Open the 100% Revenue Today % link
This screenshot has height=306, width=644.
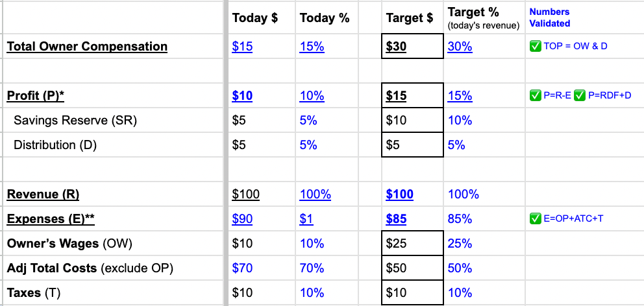(315, 194)
